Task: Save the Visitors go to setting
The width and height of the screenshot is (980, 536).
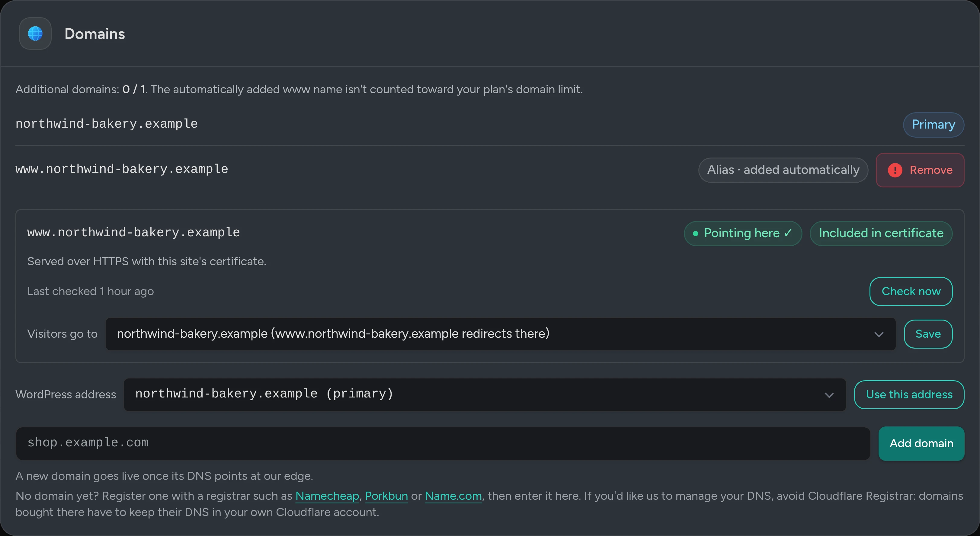Action: coord(928,334)
